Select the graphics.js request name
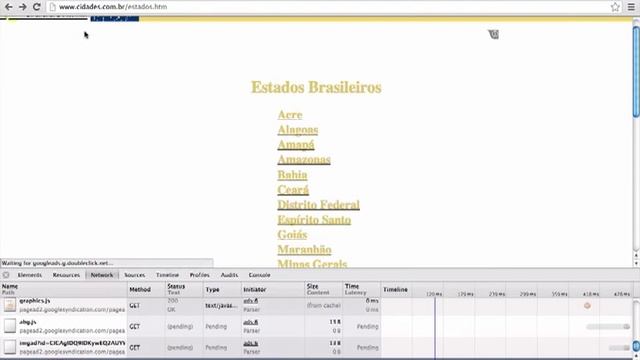Viewport: 640px width, 360px height. pos(35,301)
